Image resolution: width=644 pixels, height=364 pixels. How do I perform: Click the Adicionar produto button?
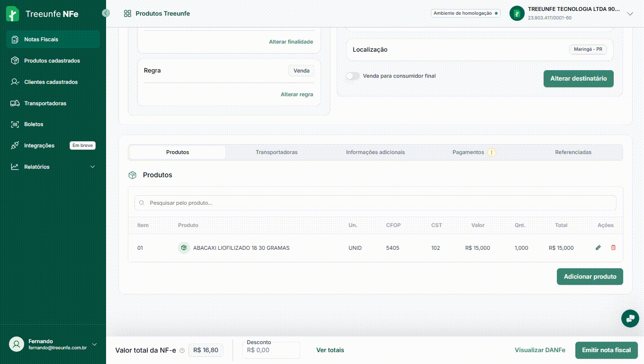click(590, 277)
